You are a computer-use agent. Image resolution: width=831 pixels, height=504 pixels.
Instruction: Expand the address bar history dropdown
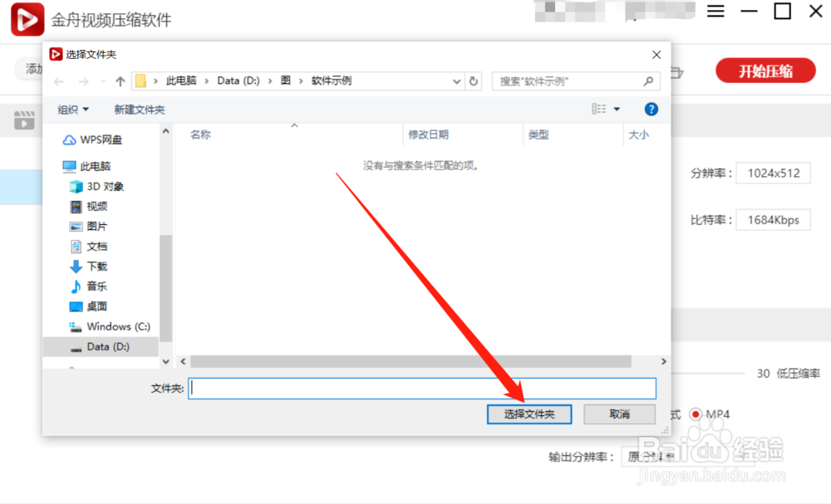(456, 81)
